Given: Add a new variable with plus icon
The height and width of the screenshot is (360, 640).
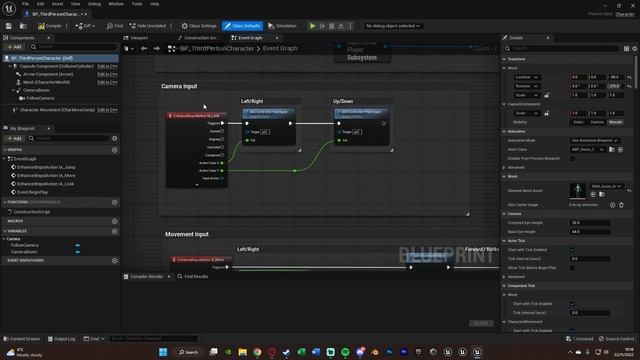Looking at the screenshot, I should tap(115, 231).
